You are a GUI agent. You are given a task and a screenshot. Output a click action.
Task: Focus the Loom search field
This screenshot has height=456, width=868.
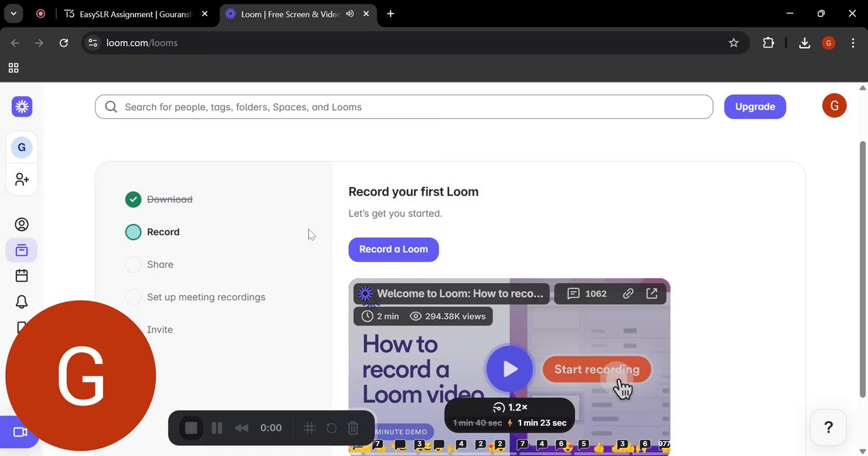click(x=404, y=107)
